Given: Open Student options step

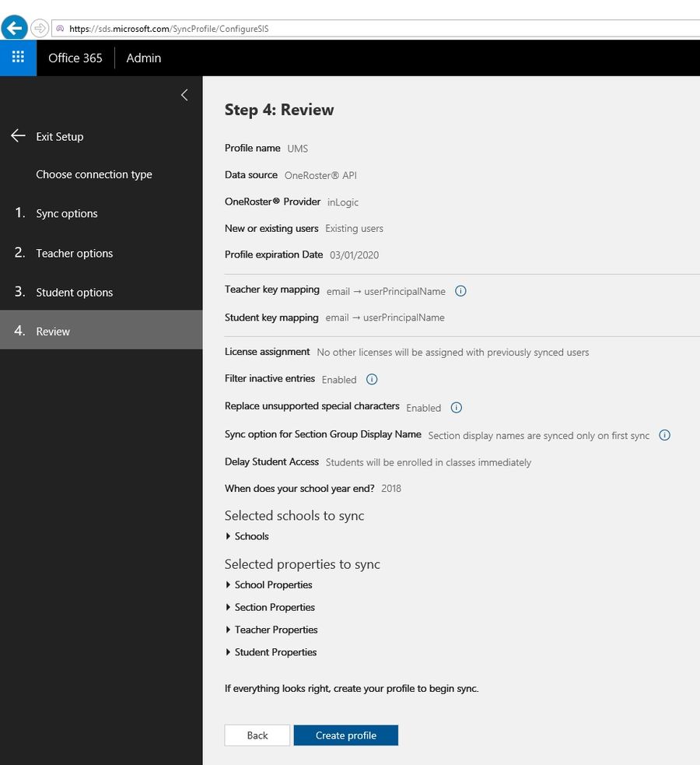Looking at the screenshot, I should 74,292.
